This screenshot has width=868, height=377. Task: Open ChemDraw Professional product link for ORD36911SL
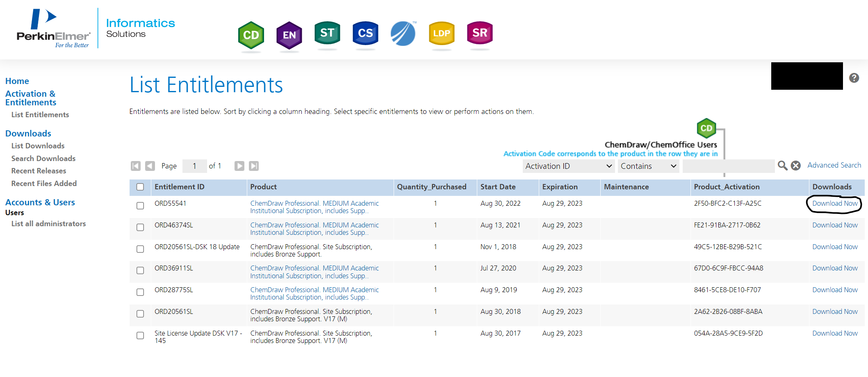coord(314,272)
